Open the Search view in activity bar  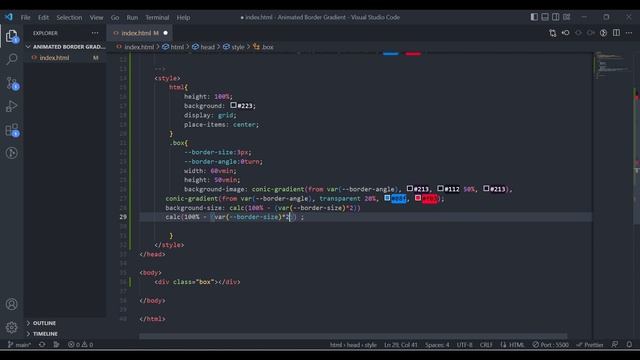pyautogui.click(x=12, y=59)
